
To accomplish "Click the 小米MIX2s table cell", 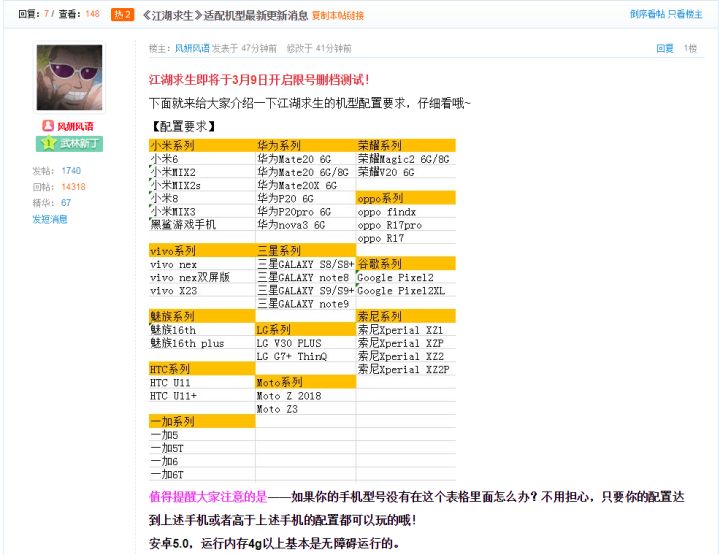I will click(x=202, y=185).
